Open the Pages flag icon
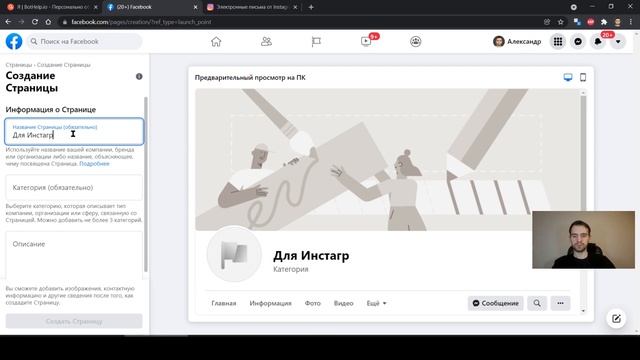The width and height of the screenshot is (640, 360). pos(316,41)
